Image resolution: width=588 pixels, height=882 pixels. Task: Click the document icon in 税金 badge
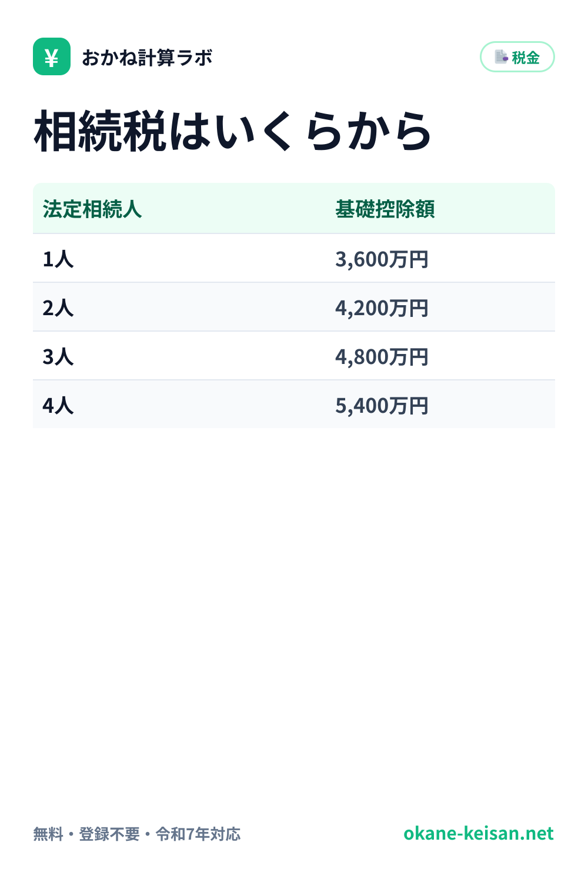coord(502,57)
